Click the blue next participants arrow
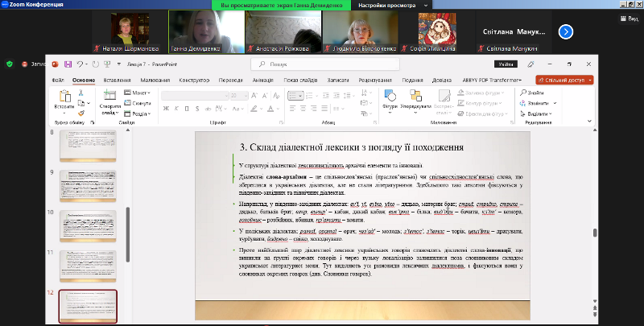Screen dimensions: 644x326 point(566,31)
